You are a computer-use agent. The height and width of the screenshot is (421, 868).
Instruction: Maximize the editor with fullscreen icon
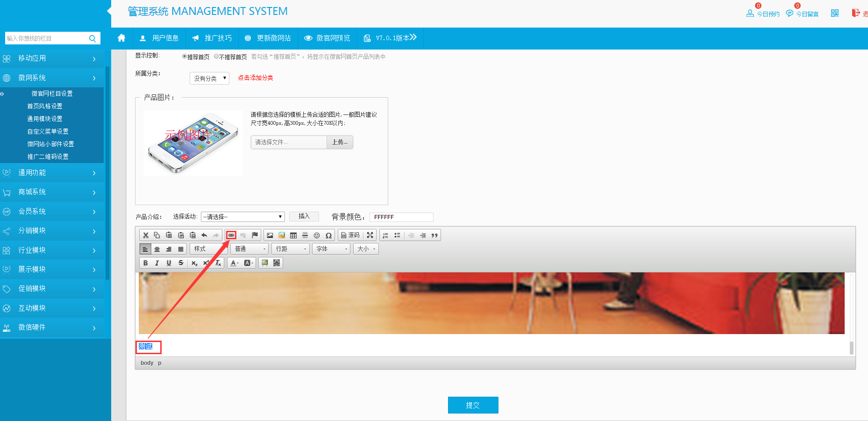click(x=370, y=235)
